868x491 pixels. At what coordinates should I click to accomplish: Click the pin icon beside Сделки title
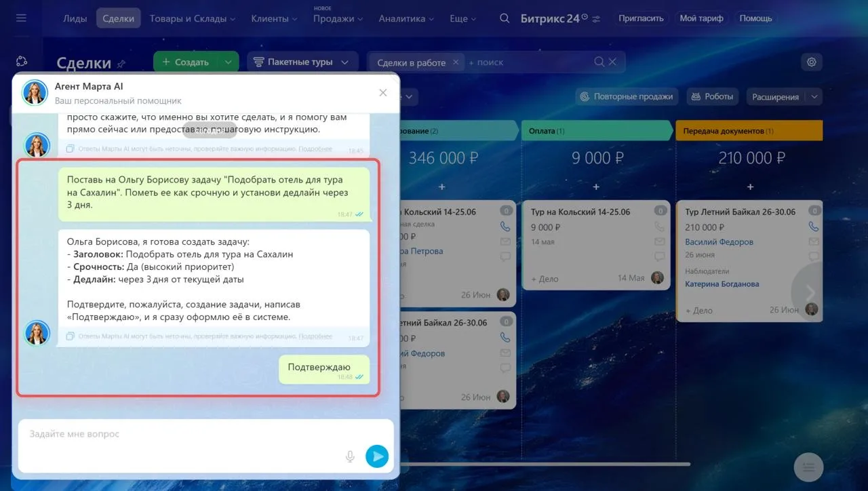(121, 64)
